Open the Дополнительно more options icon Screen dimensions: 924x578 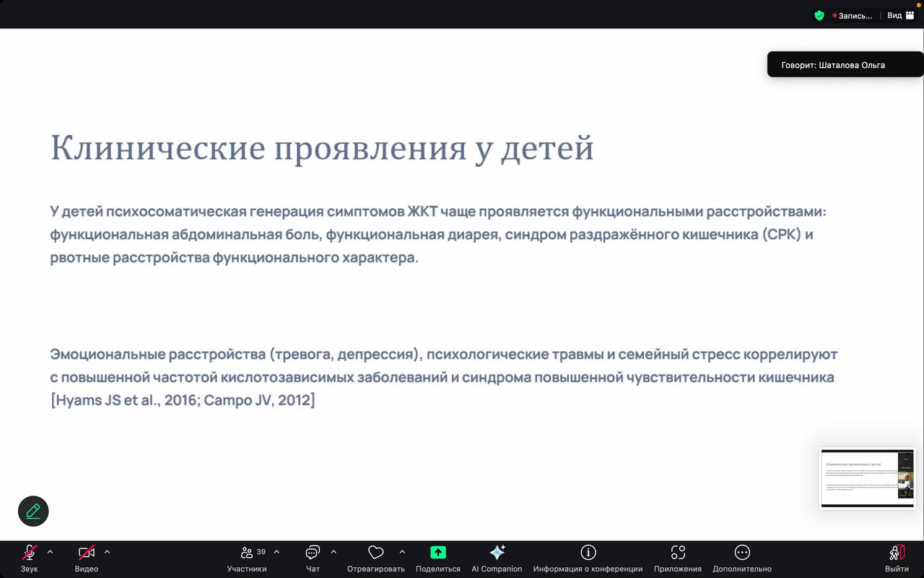tap(741, 553)
